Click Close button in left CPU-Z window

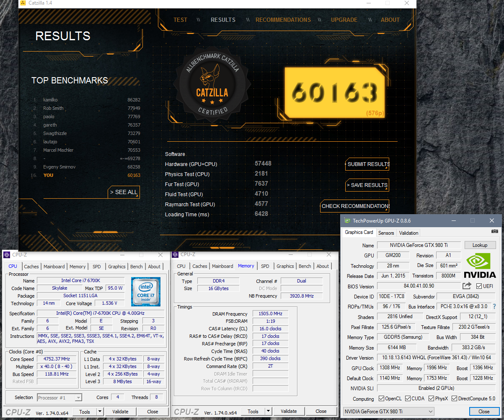(152, 412)
